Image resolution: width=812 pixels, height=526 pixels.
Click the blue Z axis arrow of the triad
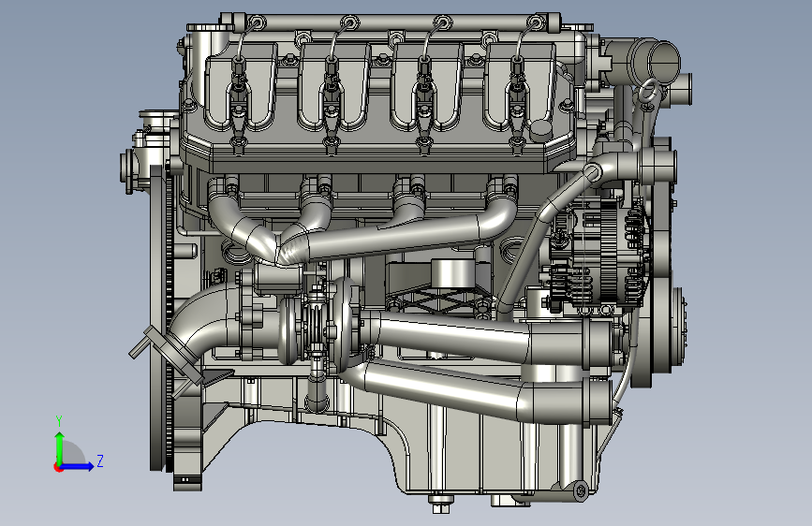point(78,466)
